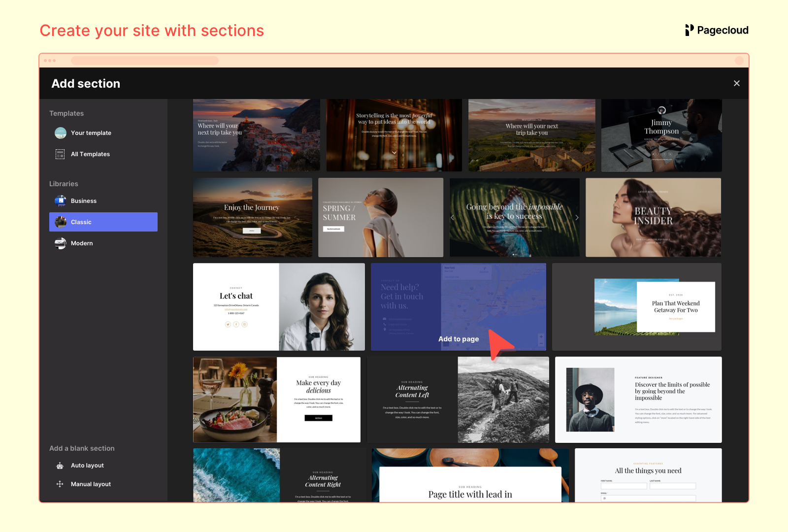Choose the 'Spring / Summer' section
788x532 pixels.
pyautogui.click(x=381, y=217)
